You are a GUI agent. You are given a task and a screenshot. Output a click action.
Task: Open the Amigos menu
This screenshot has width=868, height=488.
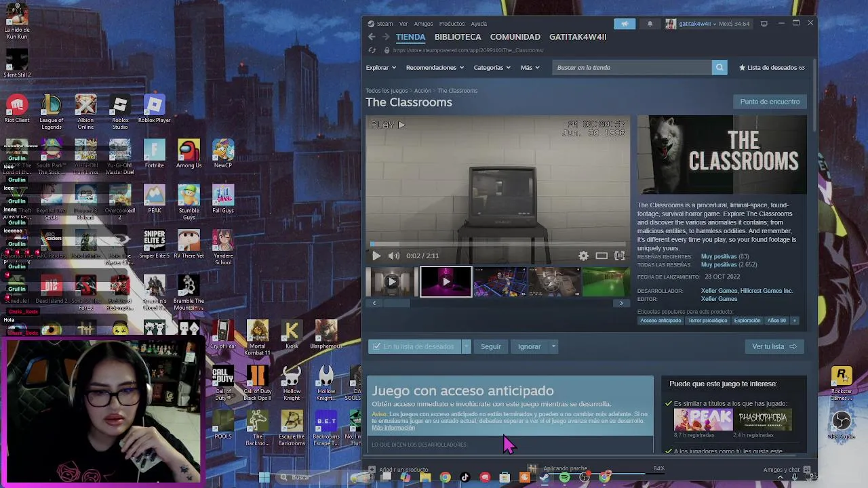[x=423, y=24]
